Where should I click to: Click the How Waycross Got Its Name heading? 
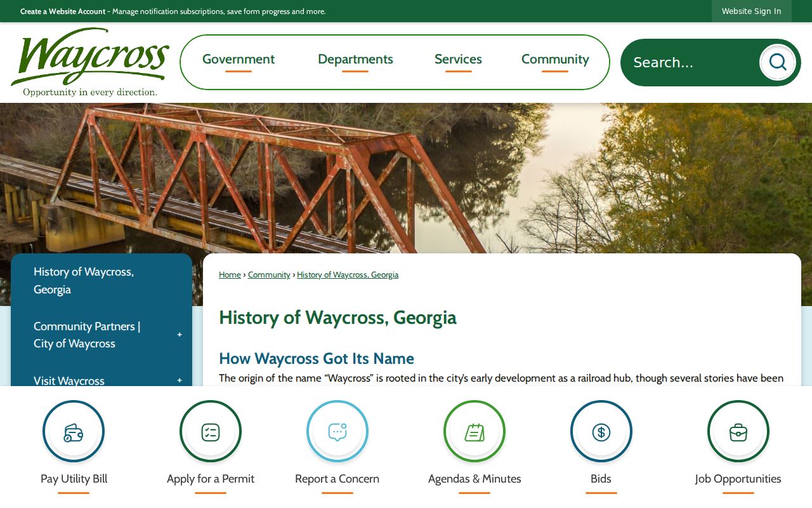(317, 359)
